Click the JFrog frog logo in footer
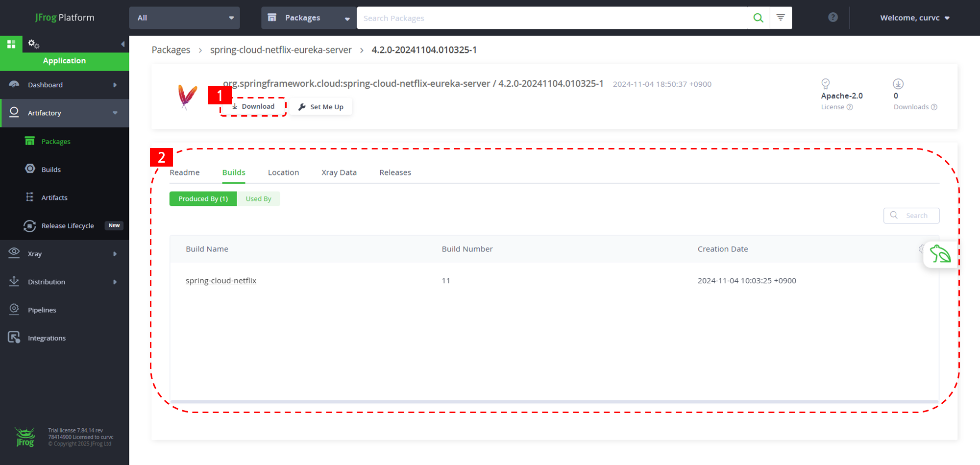The height and width of the screenshot is (465, 980). (25, 437)
